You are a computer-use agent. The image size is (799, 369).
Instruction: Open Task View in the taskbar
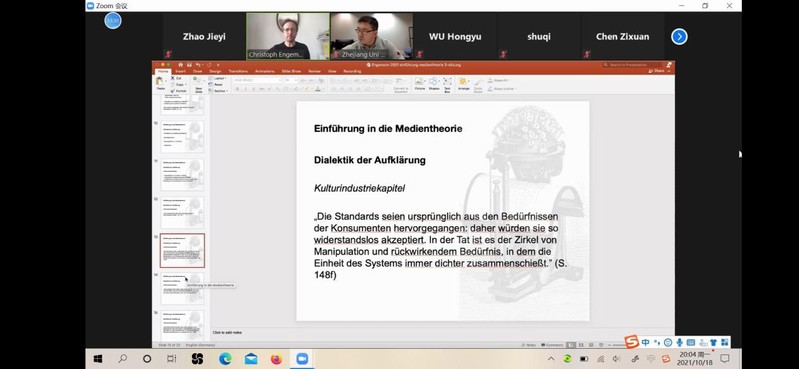pos(172,359)
